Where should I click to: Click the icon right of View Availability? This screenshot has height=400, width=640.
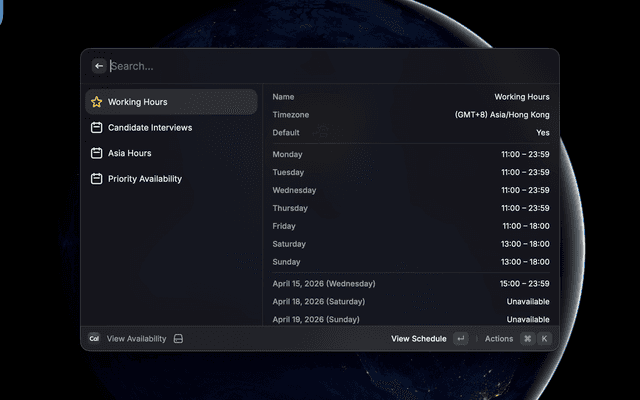[x=178, y=339]
